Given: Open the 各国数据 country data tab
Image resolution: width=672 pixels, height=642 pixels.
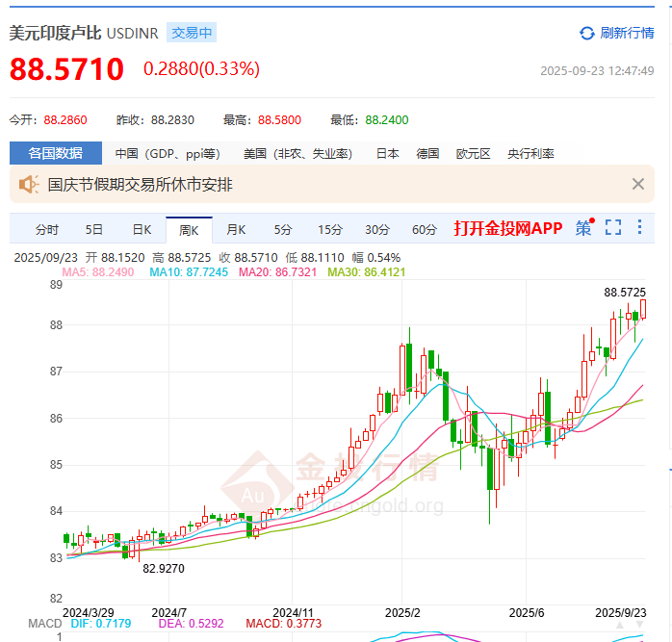Looking at the screenshot, I should click(55, 153).
